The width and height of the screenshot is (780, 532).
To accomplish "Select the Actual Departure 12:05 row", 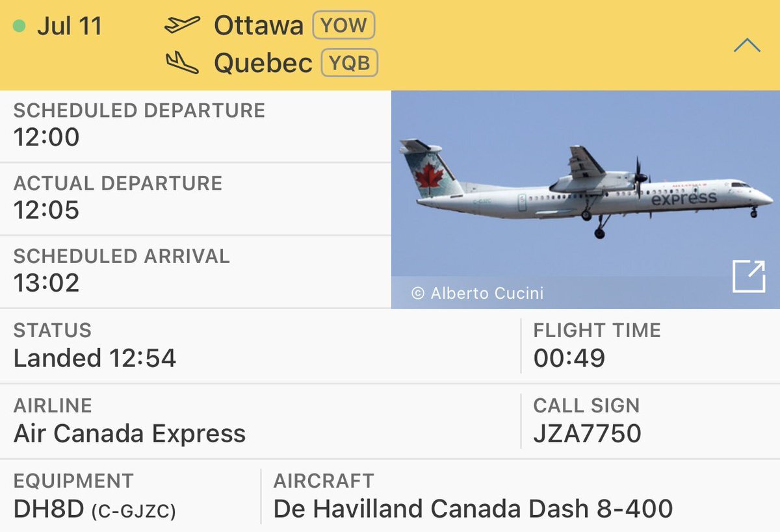I will click(195, 199).
